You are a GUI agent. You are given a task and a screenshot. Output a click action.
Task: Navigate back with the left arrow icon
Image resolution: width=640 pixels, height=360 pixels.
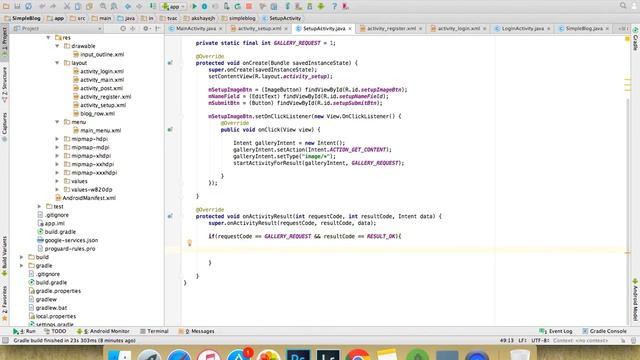pos(128,6)
